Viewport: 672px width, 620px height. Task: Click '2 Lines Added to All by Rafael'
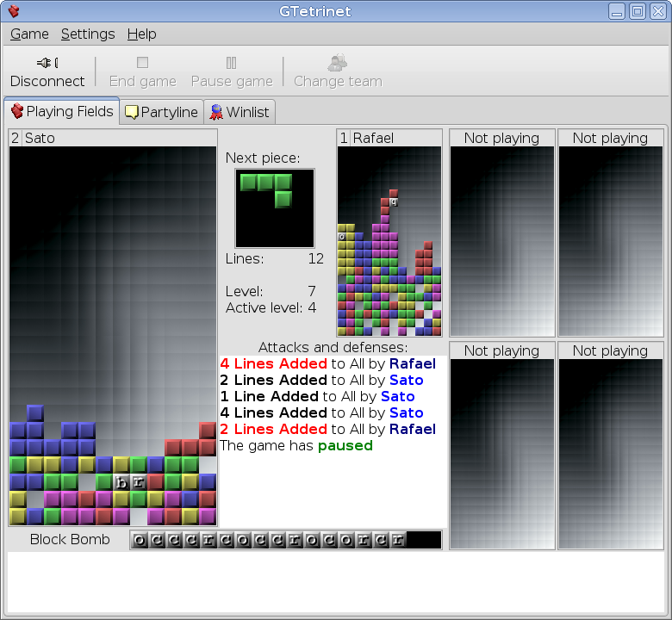328,429
